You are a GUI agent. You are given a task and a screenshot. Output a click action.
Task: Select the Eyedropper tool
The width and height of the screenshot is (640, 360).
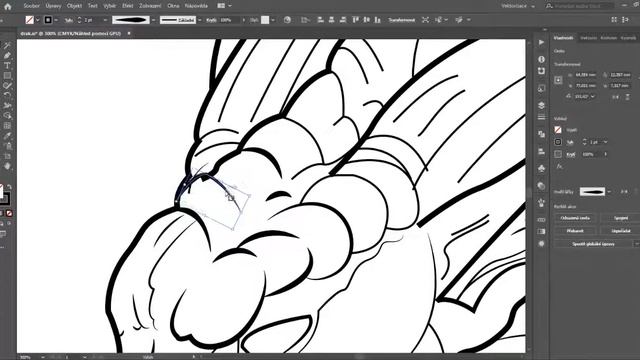[7, 136]
